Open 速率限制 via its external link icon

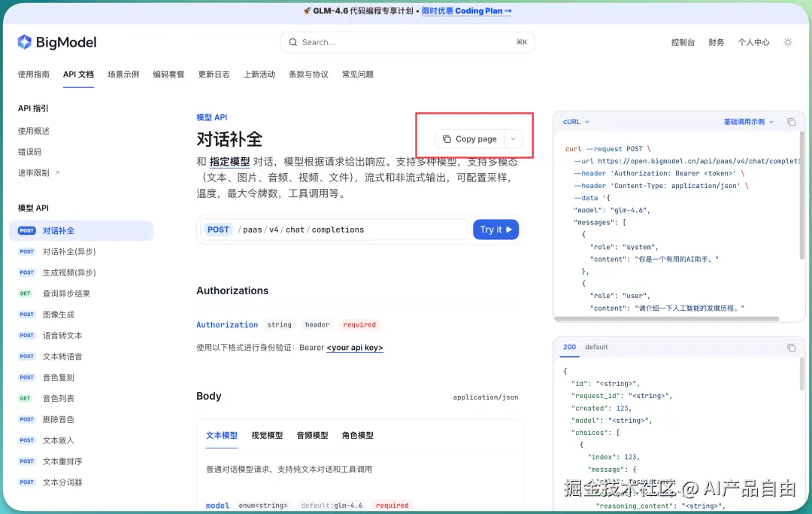[56, 172]
